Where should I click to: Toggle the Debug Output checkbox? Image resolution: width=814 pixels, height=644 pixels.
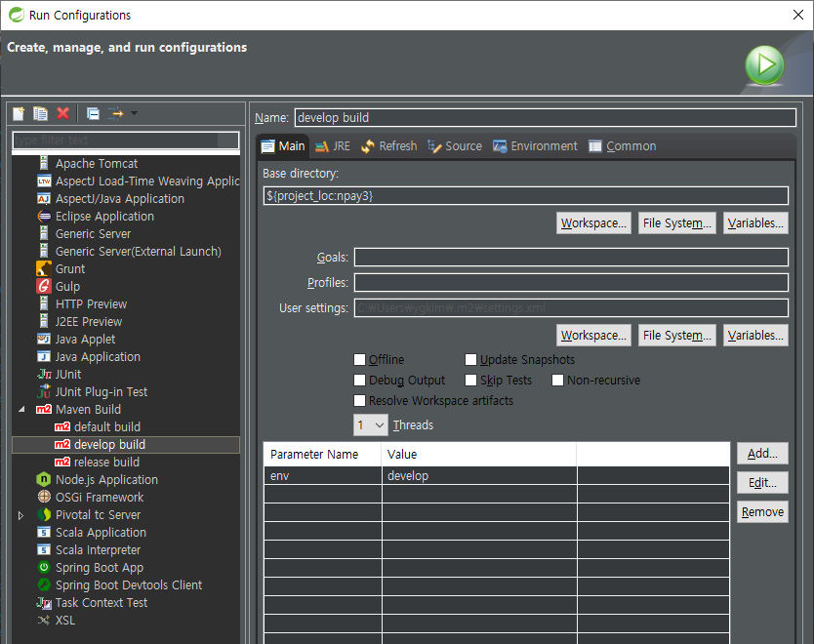click(x=359, y=380)
